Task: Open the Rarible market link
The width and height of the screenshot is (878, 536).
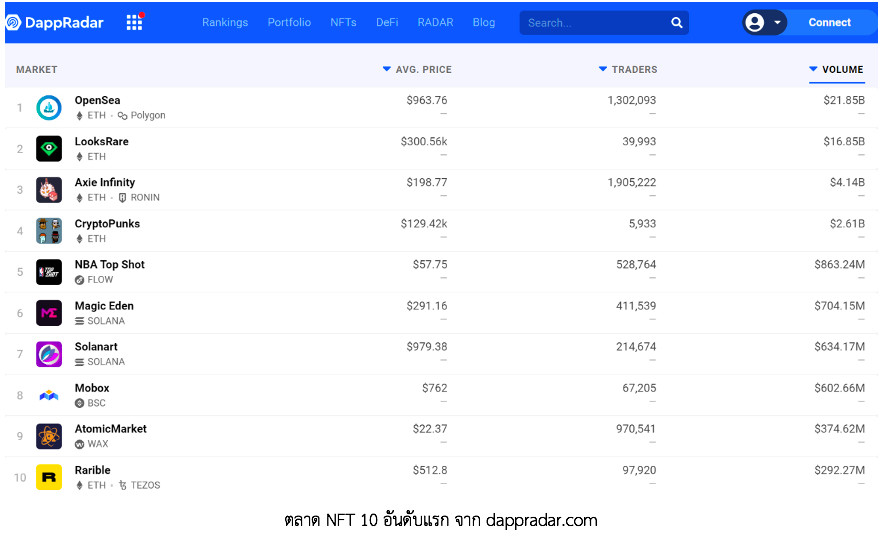Action: click(92, 470)
